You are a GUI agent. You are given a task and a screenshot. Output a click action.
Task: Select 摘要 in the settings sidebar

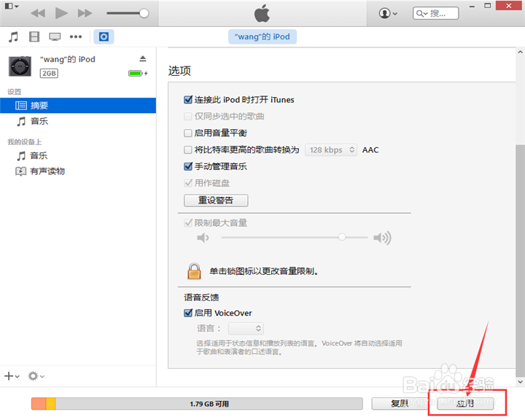(x=78, y=106)
